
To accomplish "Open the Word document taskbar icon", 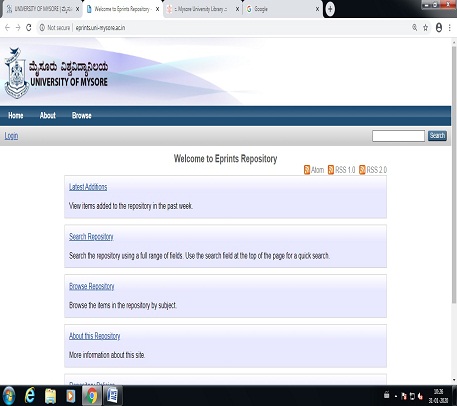I will tap(112, 396).
